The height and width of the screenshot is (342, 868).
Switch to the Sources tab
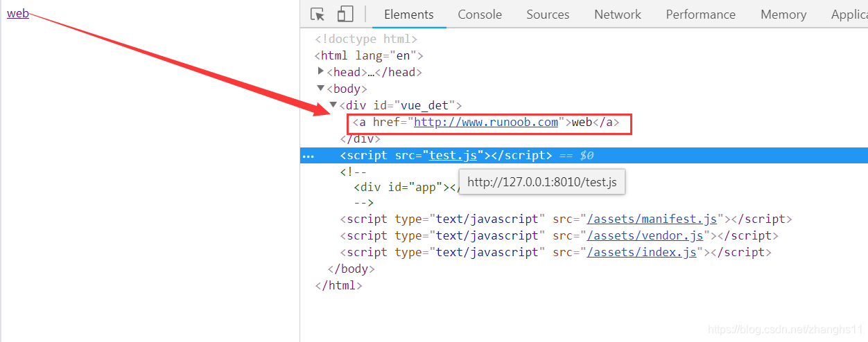click(548, 15)
